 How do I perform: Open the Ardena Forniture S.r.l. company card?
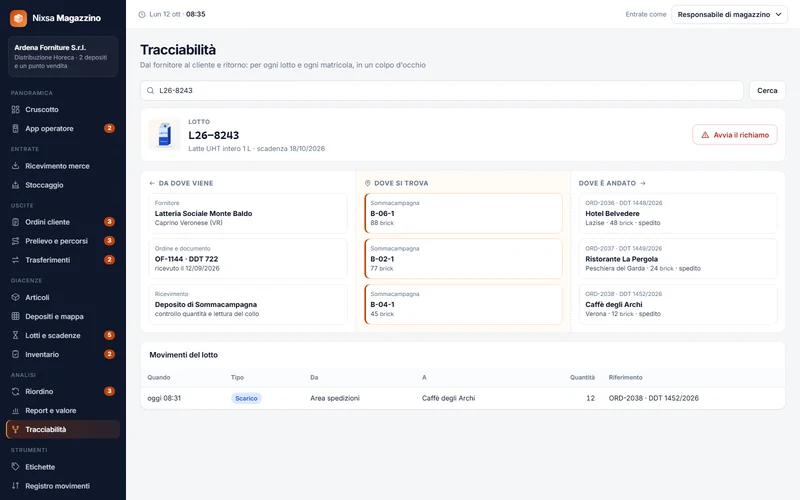pyautogui.click(x=63, y=56)
